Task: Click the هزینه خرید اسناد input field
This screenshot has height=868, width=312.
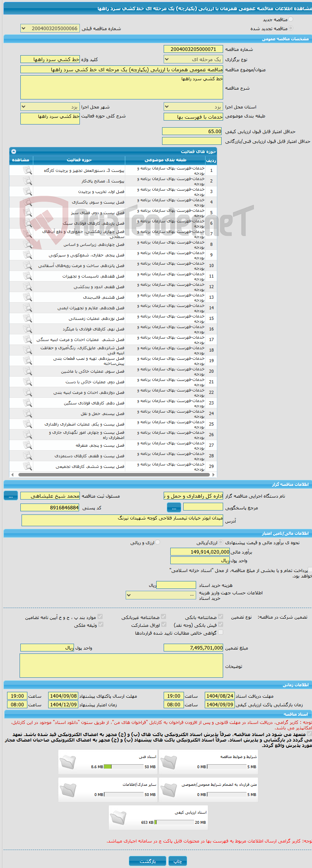Action: point(176,585)
